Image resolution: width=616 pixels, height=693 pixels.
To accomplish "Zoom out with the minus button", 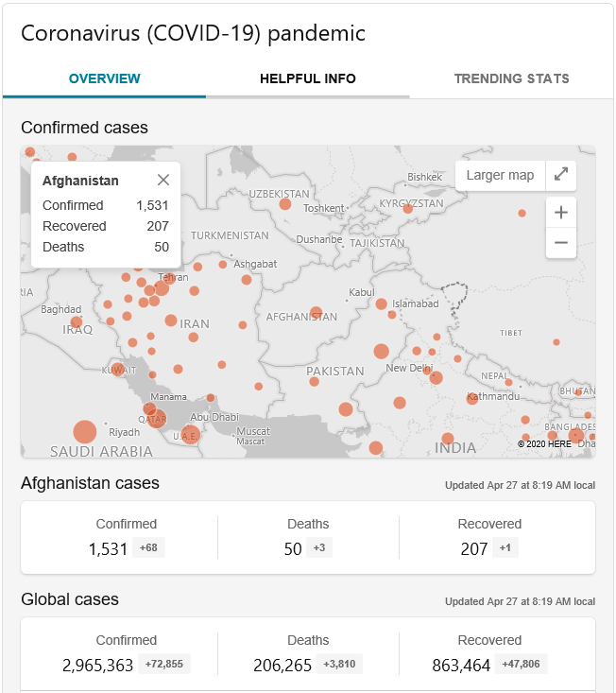I will tap(561, 243).
